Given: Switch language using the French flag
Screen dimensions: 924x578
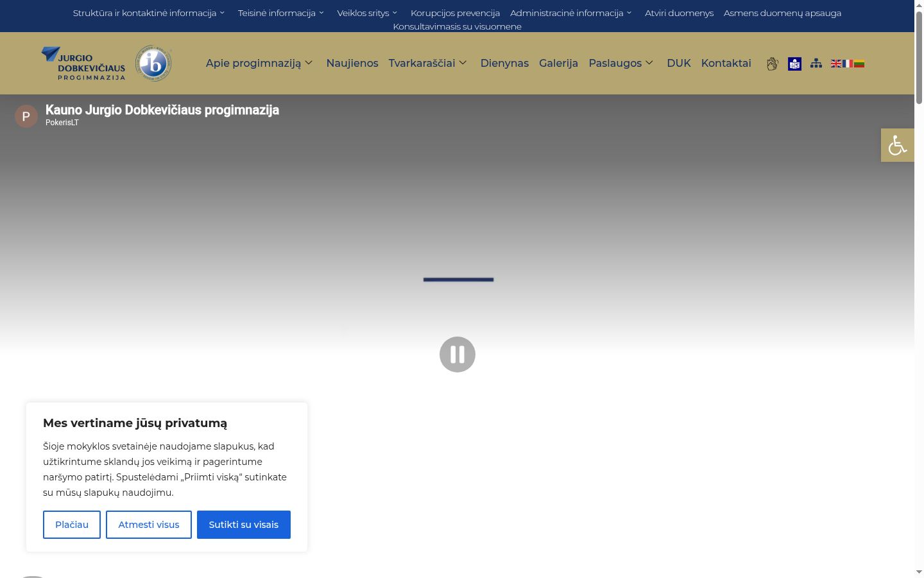Looking at the screenshot, I should (x=848, y=64).
